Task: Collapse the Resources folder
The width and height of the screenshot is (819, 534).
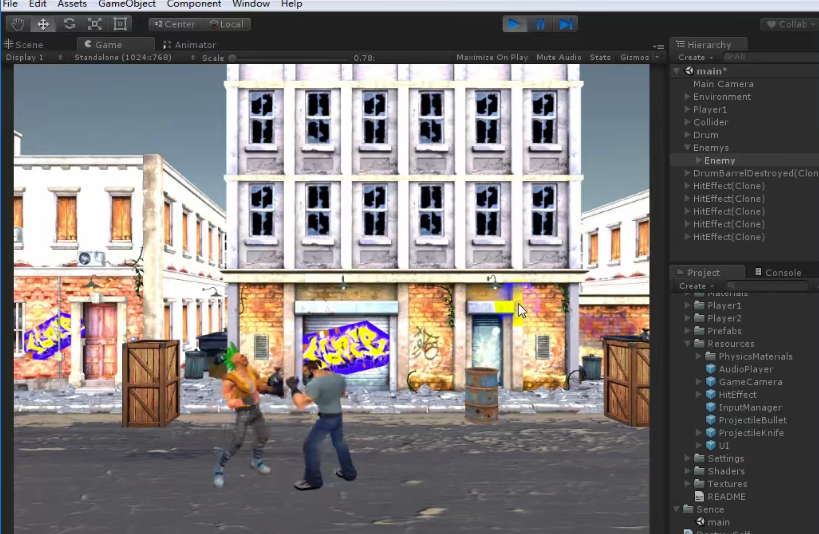Action: (687, 343)
